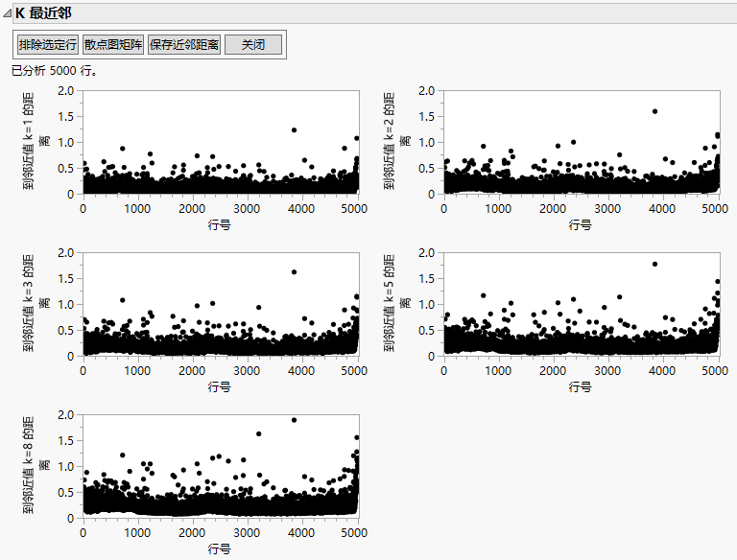Click the 到邻近值 k=8 的距离 axis label

[36, 465]
